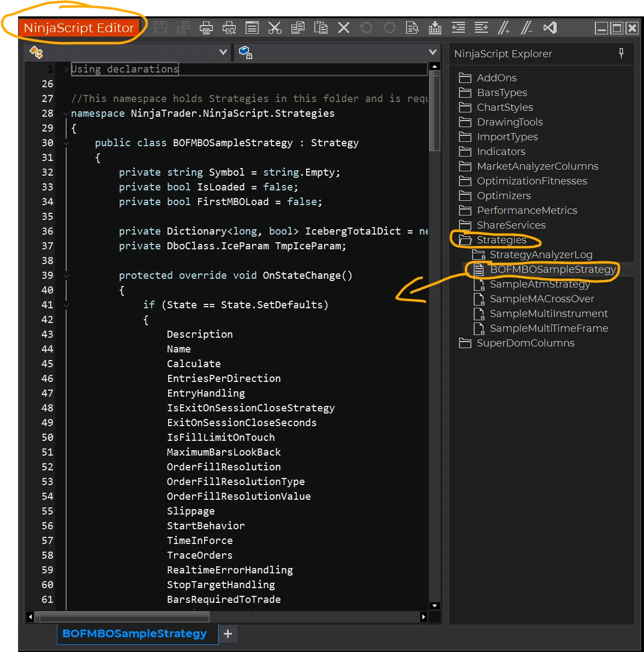
Task: Click the Increase indent icon
Action: [x=481, y=28]
